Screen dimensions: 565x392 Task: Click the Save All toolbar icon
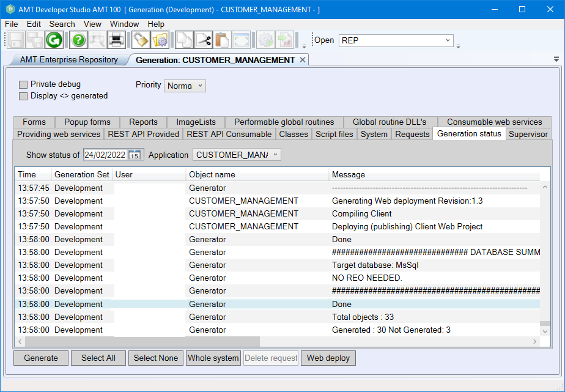35,40
